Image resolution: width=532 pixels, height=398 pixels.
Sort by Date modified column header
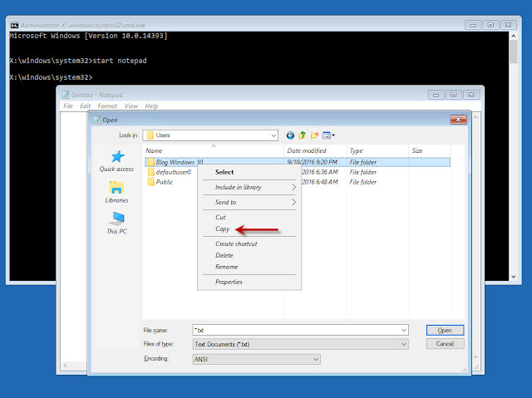click(315, 150)
